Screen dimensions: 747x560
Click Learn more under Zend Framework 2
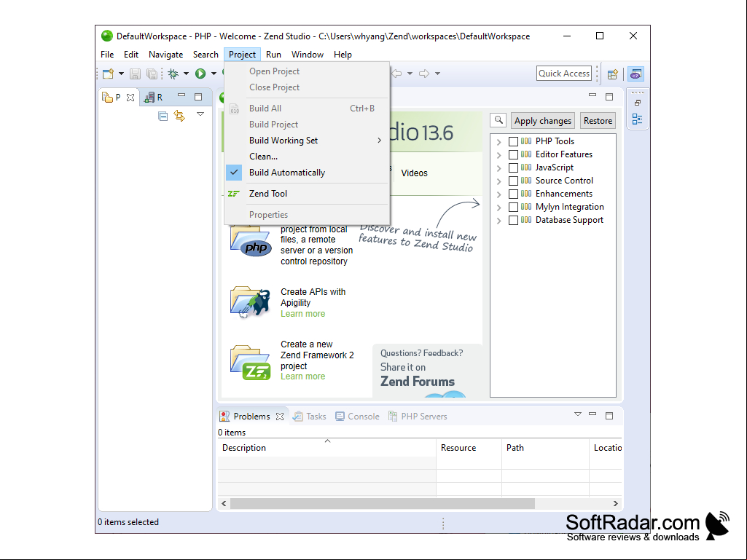(x=303, y=376)
